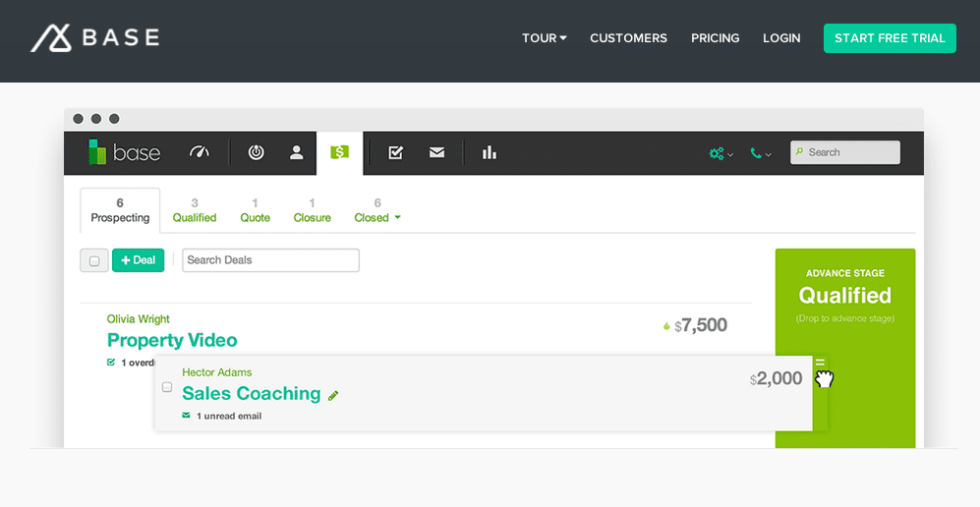This screenshot has height=507, width=980.
Task: Click the Search Deals input field
Action: (270, 260)
